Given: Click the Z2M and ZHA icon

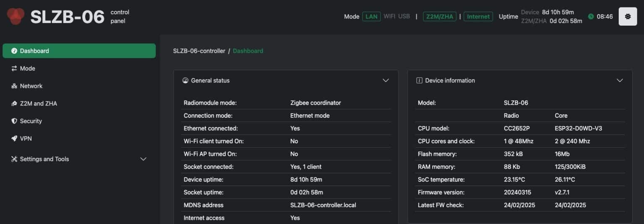Looking at the screenshot, I should [14, 104].
